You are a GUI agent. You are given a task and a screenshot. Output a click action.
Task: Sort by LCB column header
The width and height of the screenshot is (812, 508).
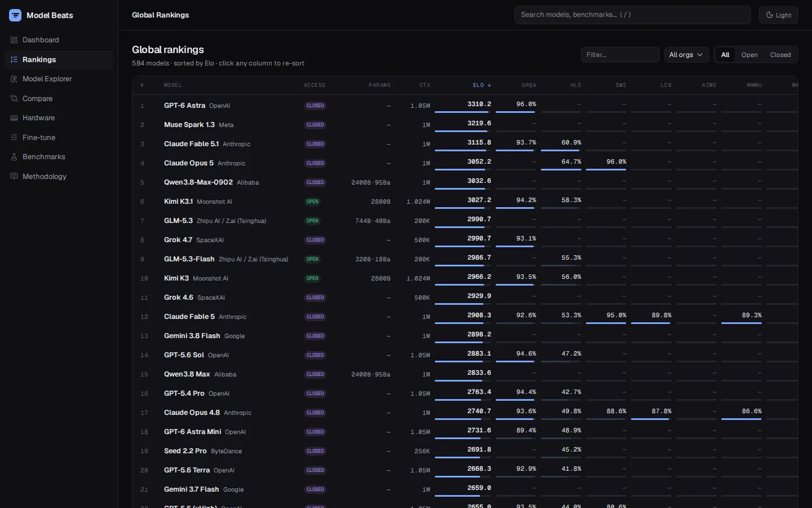point(666,85)
